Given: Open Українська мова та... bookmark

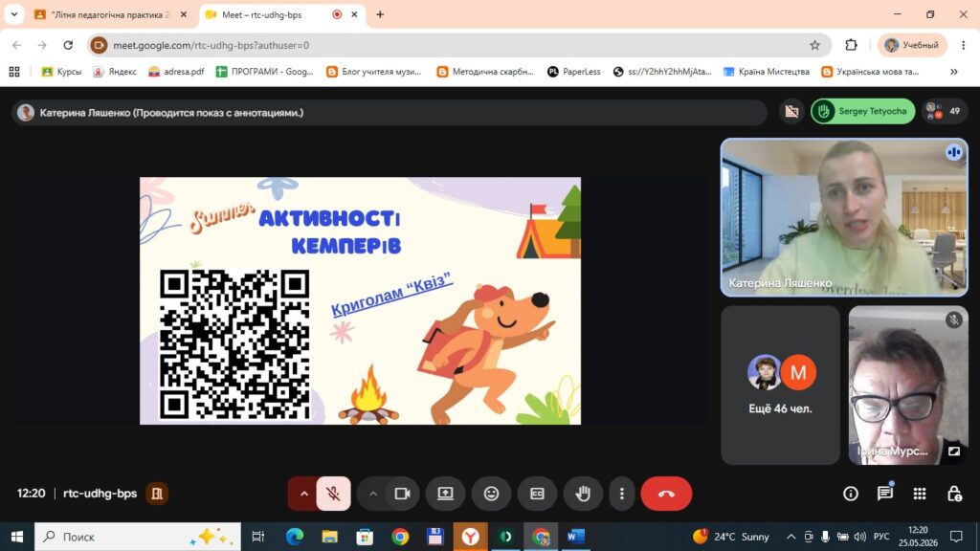Looking at the screenshot, I should point(871,72).
